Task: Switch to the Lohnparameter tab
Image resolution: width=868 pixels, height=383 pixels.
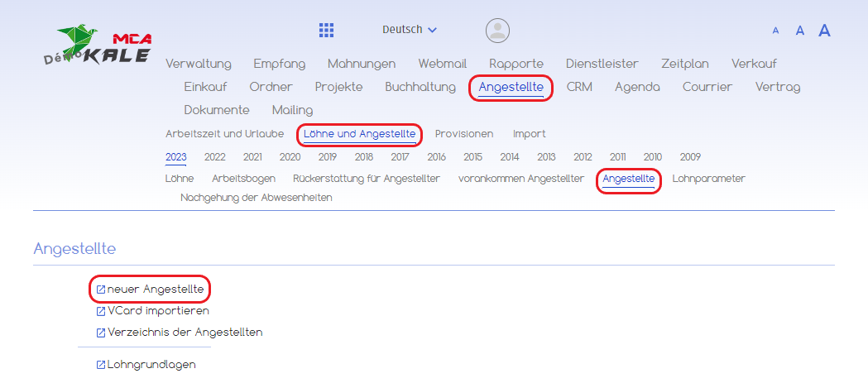Action: point(708,179)
